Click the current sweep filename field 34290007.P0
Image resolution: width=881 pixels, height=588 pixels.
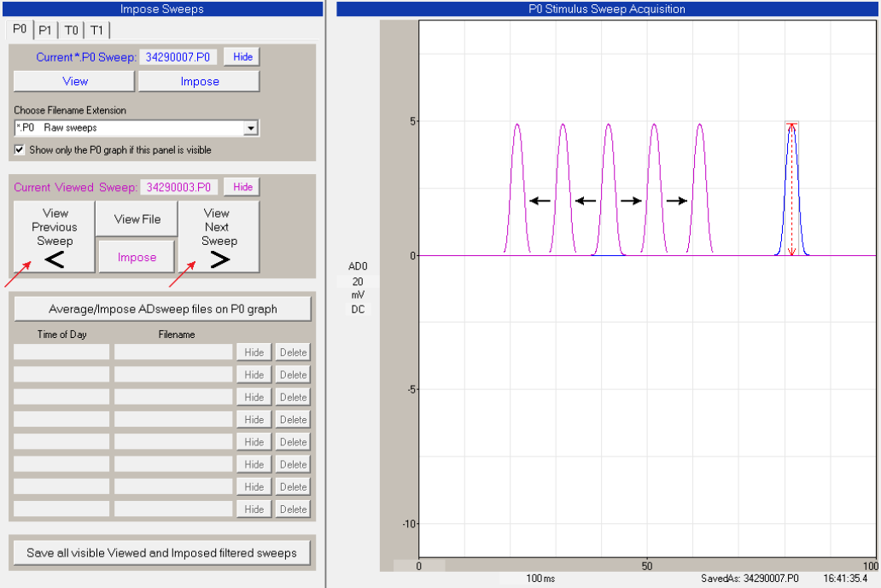click(178, 57)
